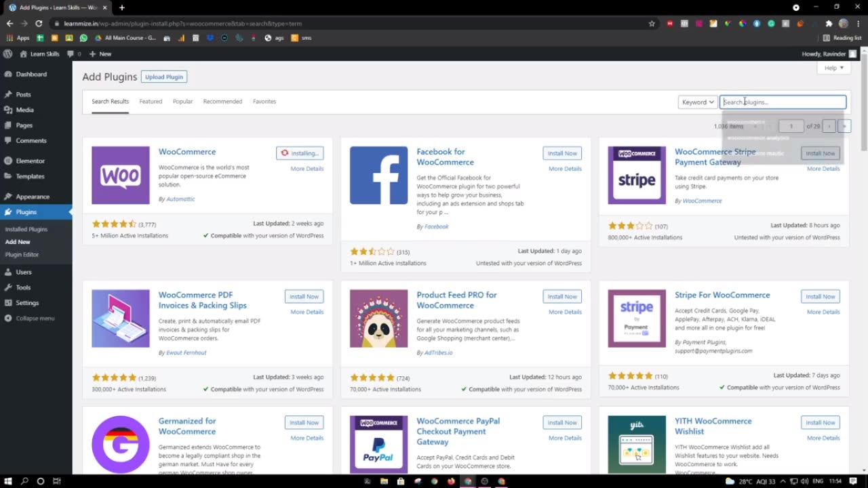
Task: Bookmark this page with star icon
Action: [x=652, y=23]
